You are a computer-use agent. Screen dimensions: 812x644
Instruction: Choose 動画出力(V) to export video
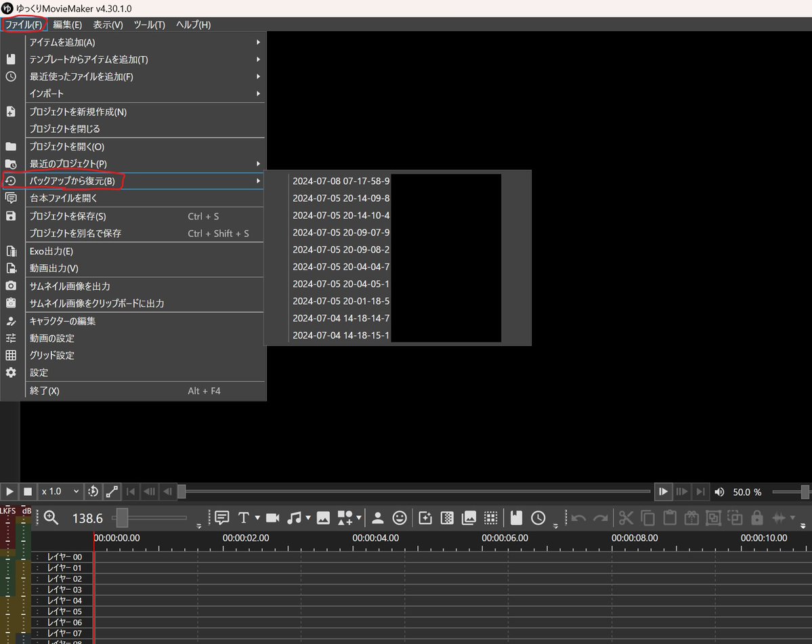(x=145, y=268)
